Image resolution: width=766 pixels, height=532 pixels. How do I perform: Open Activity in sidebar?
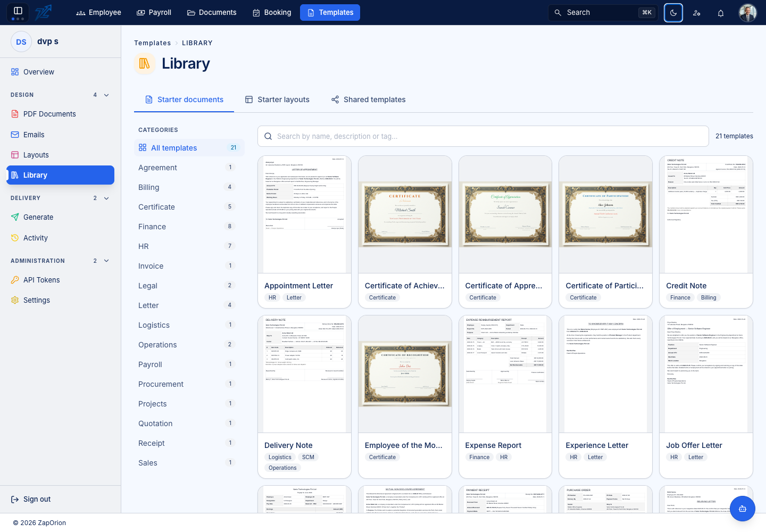click(x=60, y=238)
